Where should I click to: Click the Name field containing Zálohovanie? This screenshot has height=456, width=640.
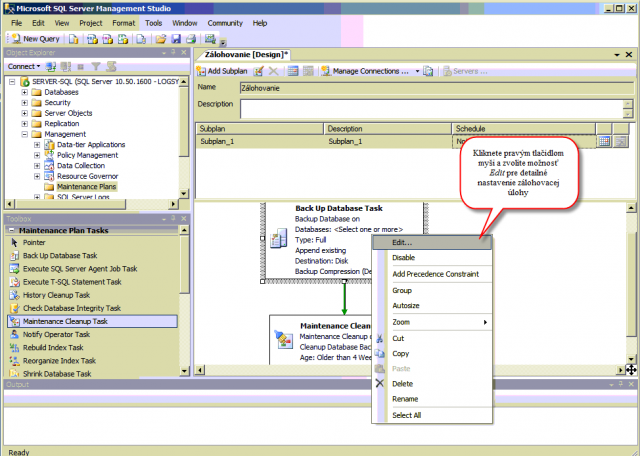[436, 88]
